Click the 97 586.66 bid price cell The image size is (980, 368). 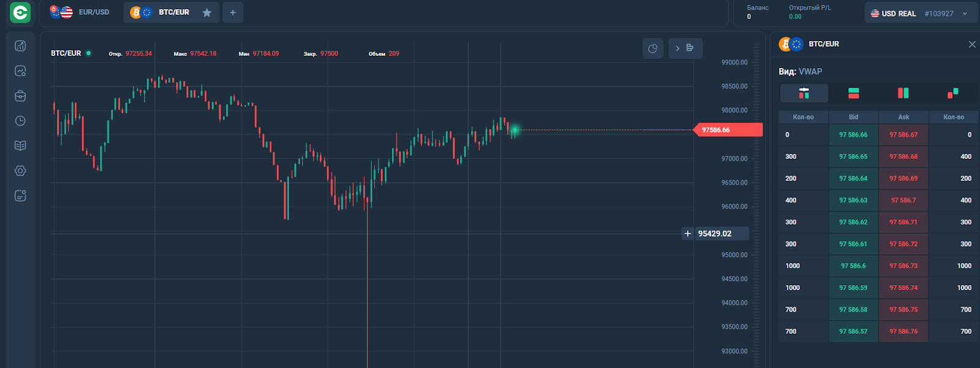853,135
